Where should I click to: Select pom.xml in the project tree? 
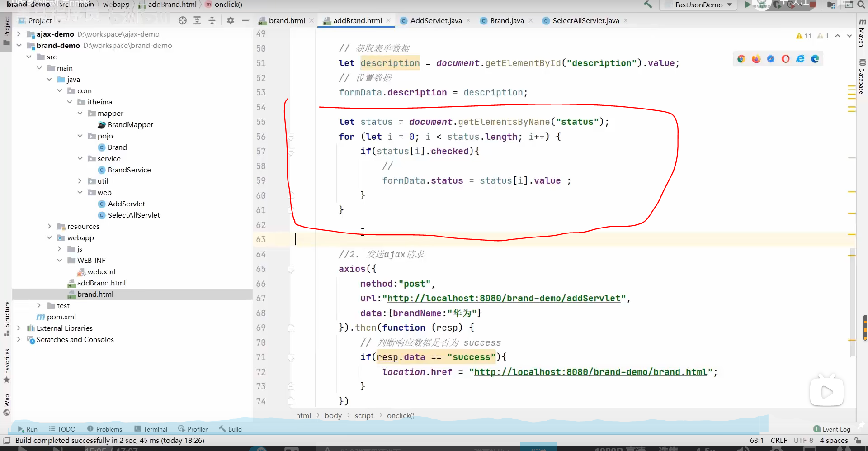[61, 317]
